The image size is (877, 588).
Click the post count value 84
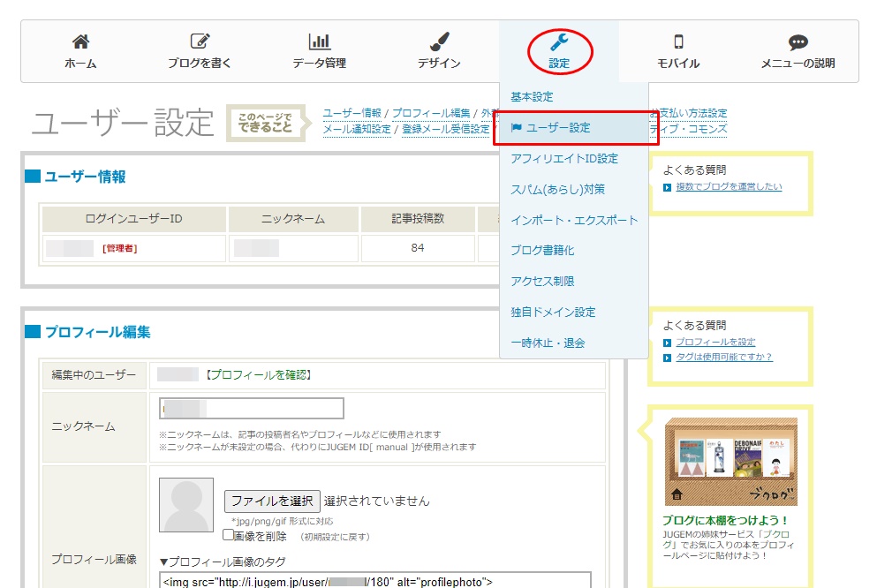click(418, 247)
